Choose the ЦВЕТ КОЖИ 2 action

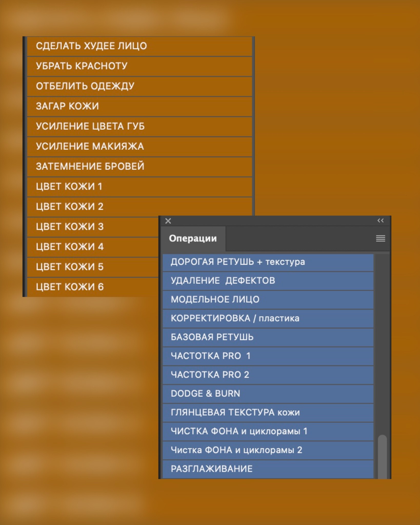tap(139, 207)
